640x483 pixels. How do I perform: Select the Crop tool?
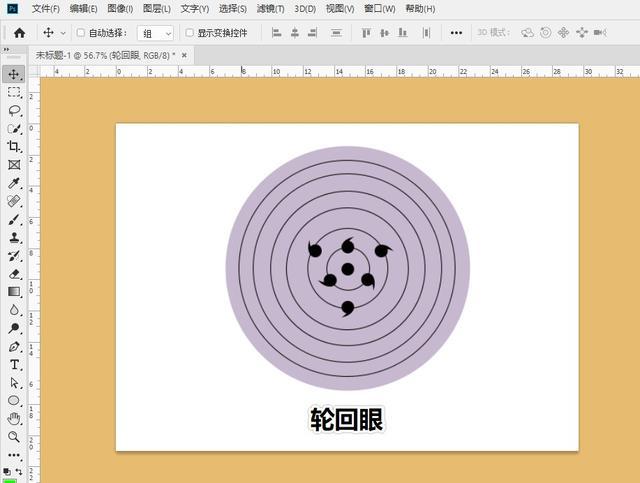point(14,147)
